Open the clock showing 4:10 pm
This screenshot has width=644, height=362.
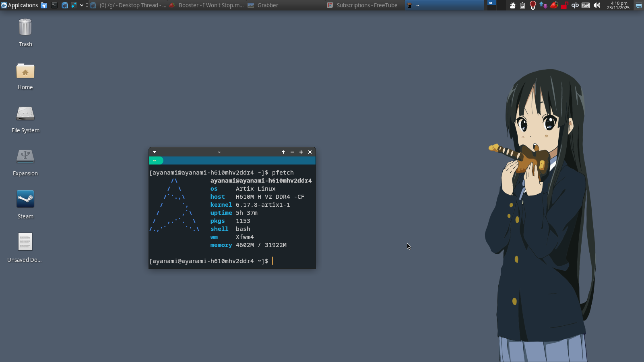pyautogui.click(x=618, y=5)
